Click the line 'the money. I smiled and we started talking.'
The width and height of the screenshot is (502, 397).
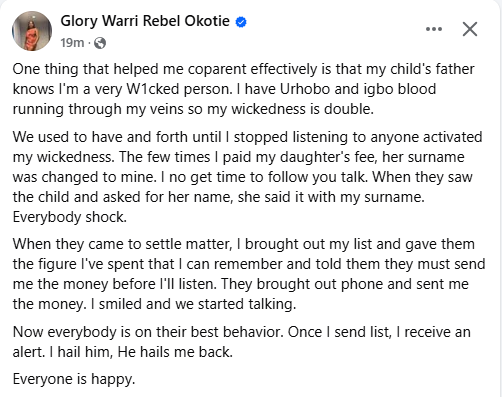coord(154,304)
